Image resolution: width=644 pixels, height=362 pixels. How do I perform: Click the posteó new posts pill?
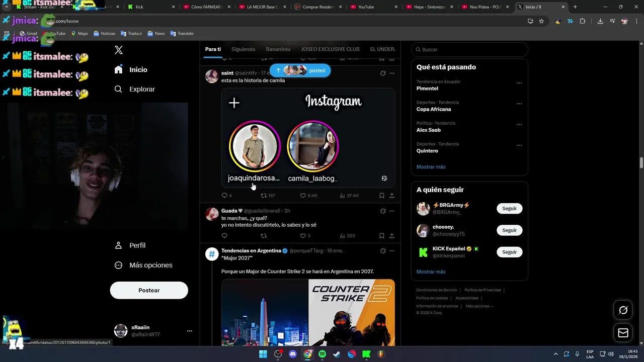point(300,70)
